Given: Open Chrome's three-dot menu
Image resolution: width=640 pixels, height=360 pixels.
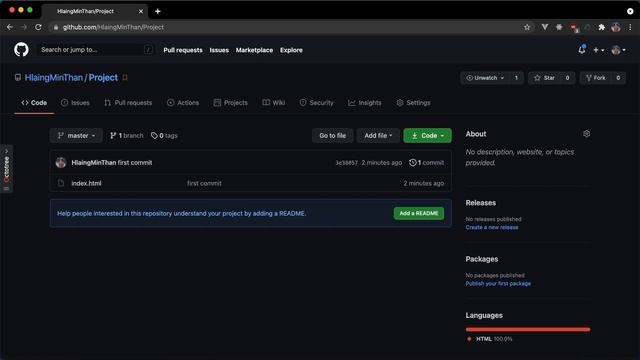Looking at the screenshot, I should (x=630, y=27).
